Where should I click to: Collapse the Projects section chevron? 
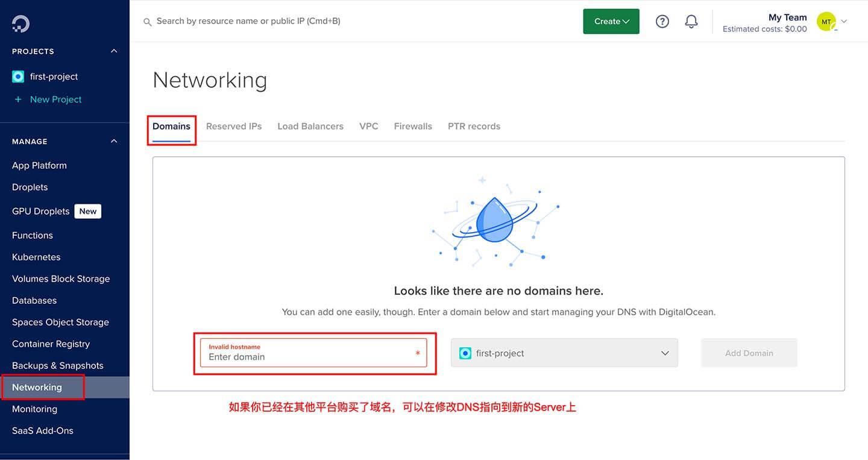point(114,51)
